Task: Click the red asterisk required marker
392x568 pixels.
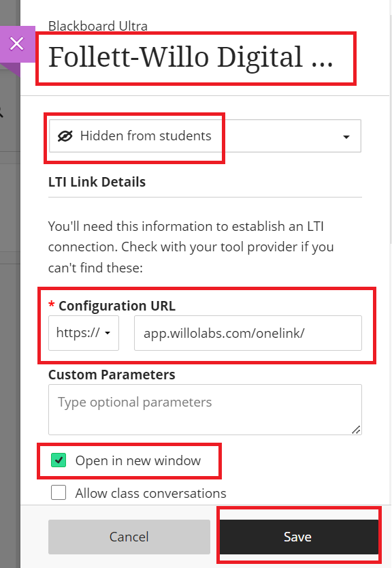Action: [x=52, y=304]
